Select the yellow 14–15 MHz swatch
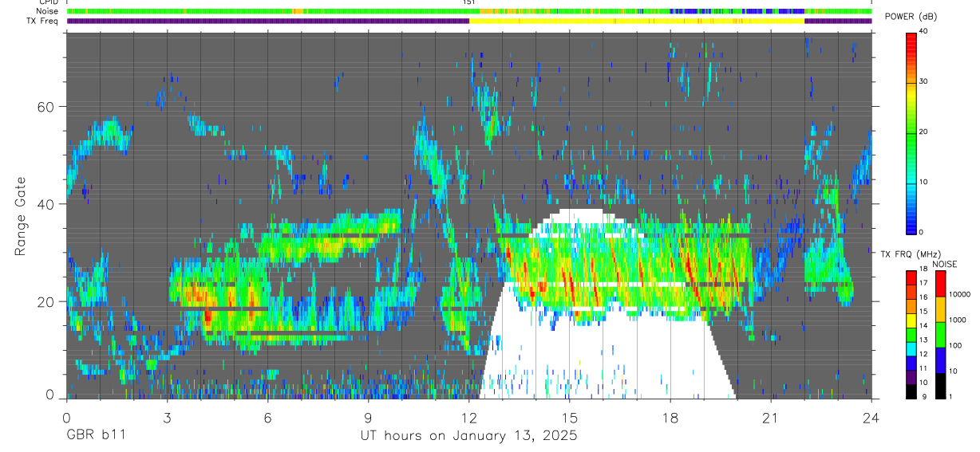The image size is (980, 452). click(911, 319)
